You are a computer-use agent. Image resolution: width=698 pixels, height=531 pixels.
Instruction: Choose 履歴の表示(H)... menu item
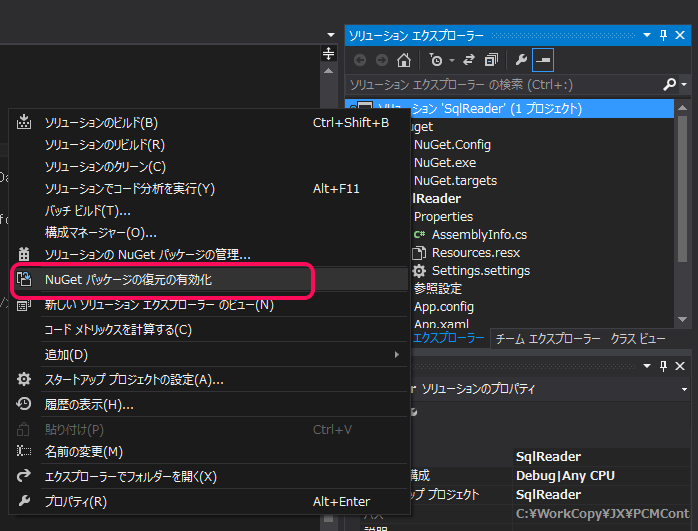[x=209, y=405]
